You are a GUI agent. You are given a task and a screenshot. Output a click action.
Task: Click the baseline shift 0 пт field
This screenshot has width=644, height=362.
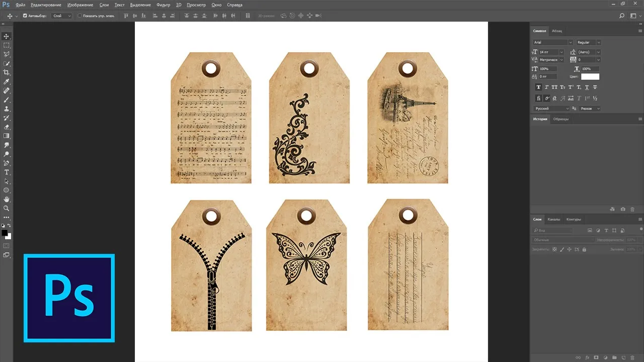547,76
